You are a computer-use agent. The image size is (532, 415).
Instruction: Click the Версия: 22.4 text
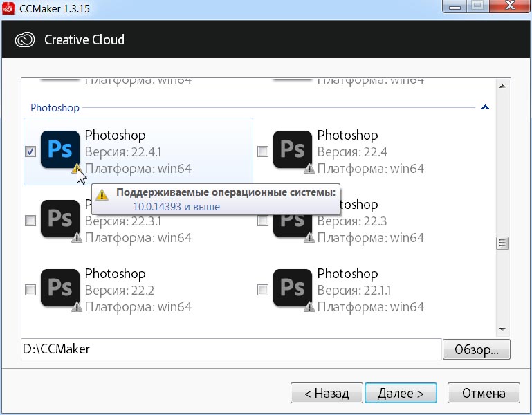click(352, 152)
